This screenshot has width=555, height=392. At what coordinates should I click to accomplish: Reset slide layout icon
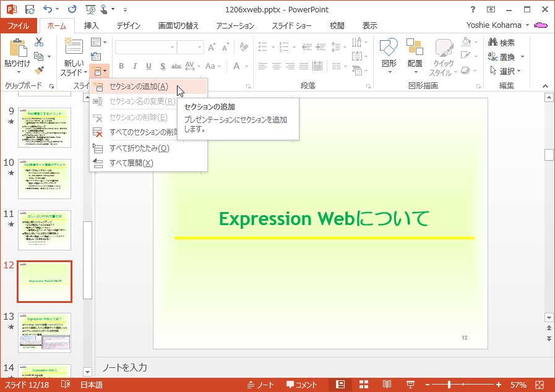click(x=96, y=56)
